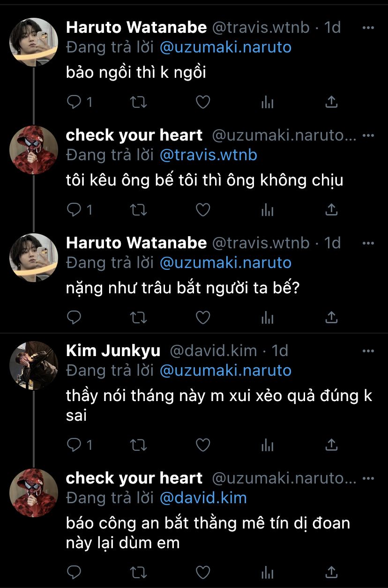388x588 pixels.
Task: Open more options on last check your heart tweet
Action: click(369, 478)
